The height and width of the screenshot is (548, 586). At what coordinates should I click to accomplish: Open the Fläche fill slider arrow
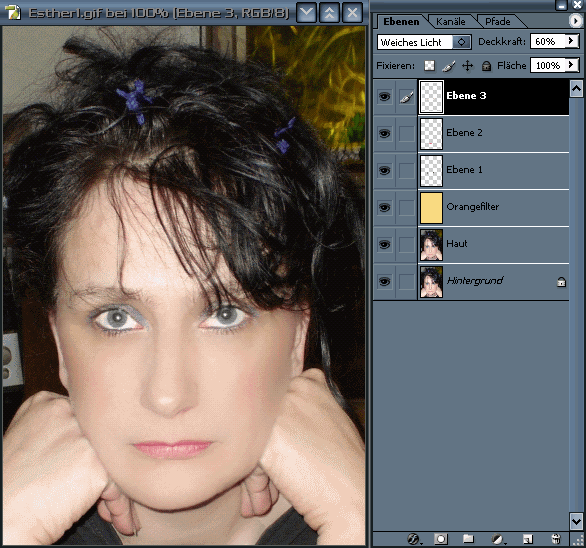tap(571, 65)
